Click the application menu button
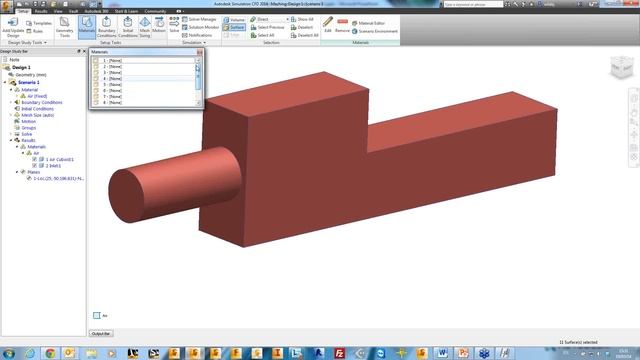 [6, 6]
